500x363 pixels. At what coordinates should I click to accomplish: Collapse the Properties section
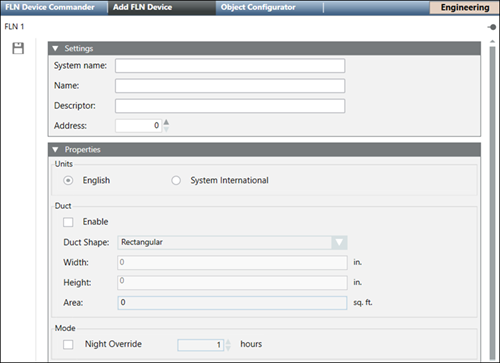[x=55, y=150]
